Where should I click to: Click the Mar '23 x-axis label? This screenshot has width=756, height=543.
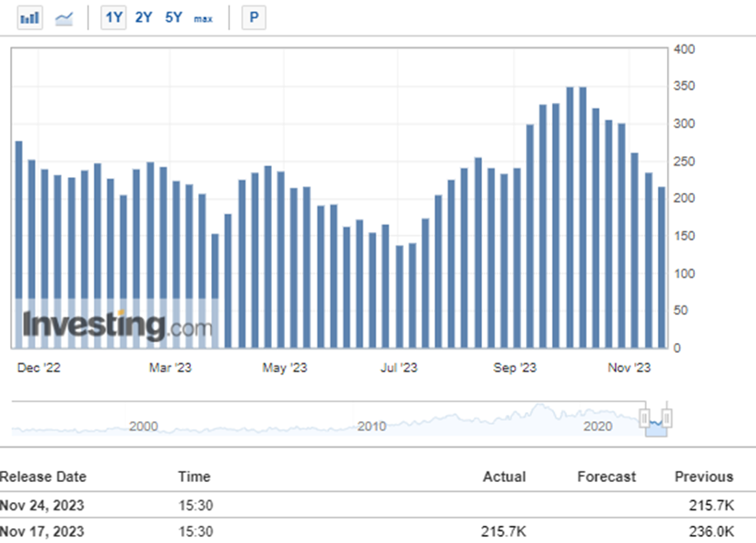point(170,368)
